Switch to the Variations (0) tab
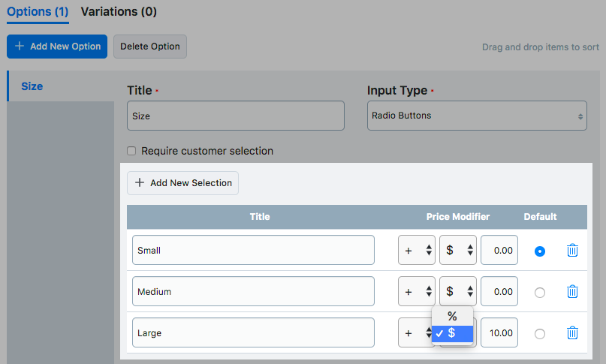This screenshot has width=606, height=364. (x=119, y=11)
